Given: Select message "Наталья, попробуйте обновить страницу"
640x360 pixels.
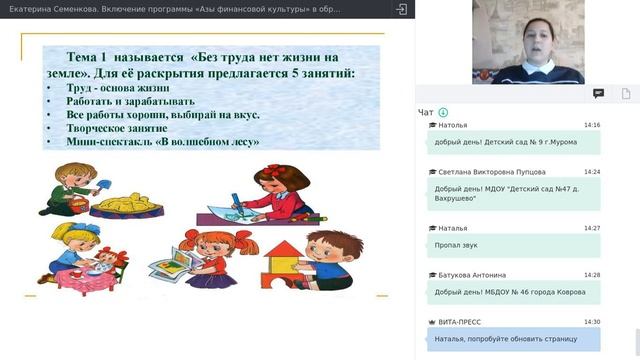Looking at the screenshot, I should (513, 339).
